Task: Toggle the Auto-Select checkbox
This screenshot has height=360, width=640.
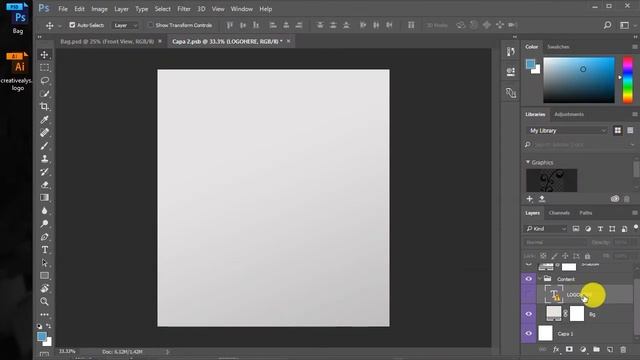Action: click(72, 25)
